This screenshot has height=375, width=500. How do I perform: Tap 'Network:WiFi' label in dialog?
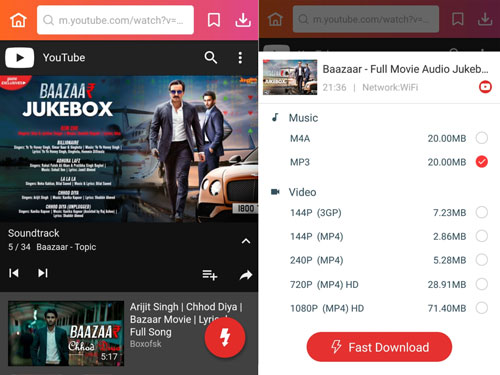(390, 87)
